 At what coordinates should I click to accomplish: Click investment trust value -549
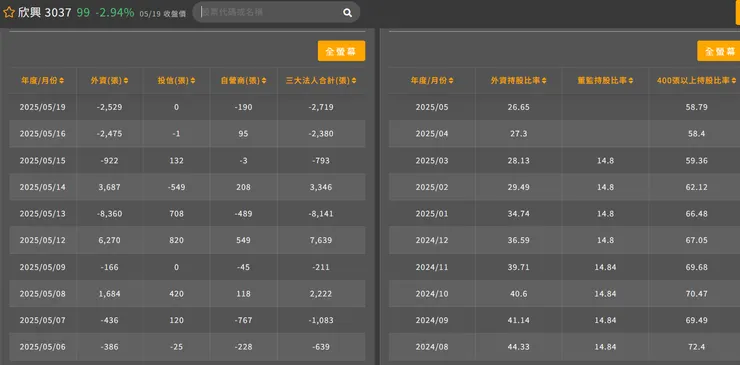coord(176,187)
